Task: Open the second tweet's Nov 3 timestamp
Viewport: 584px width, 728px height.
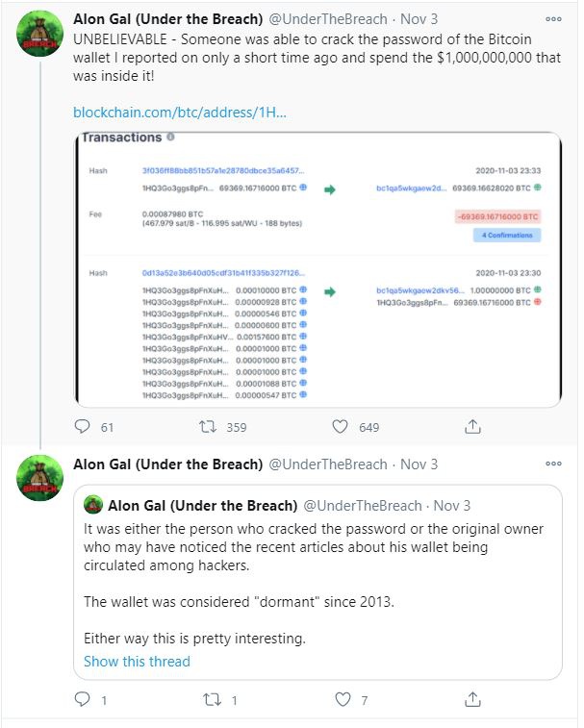Action: click(419, 464)
